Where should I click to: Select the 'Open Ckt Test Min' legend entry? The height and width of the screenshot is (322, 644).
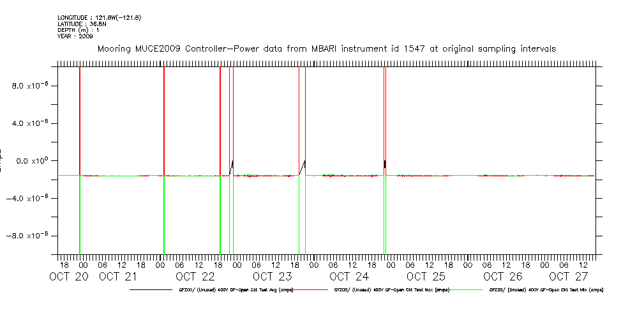tap(546, 290)
